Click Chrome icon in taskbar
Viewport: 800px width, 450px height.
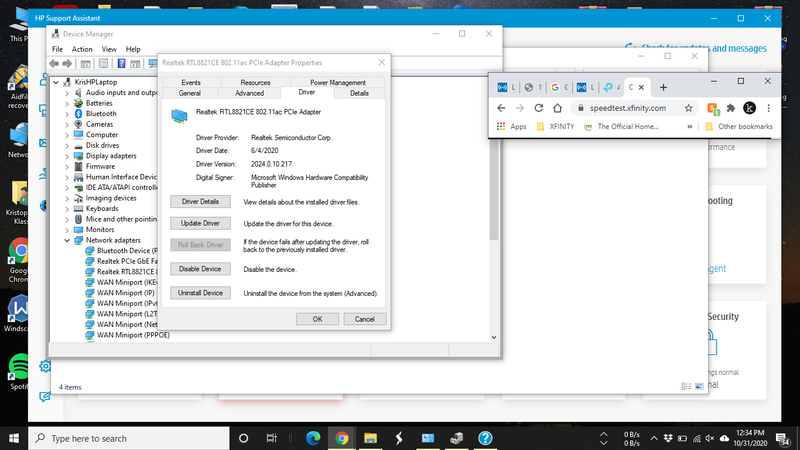point(341,438)
